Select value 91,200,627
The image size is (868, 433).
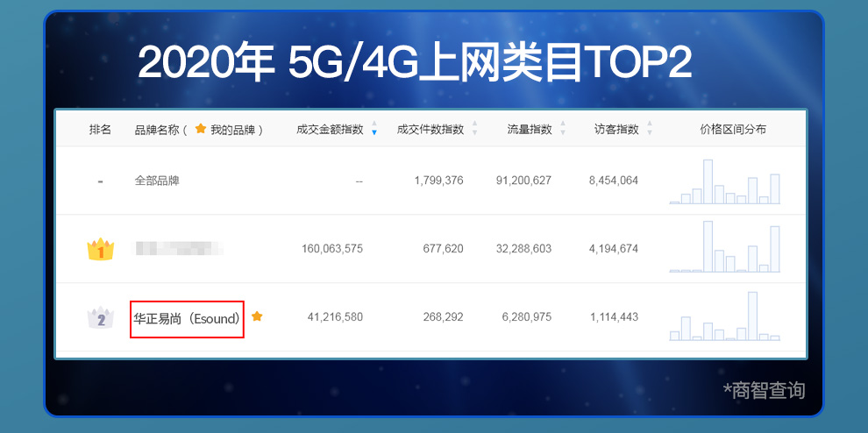(x=523, y=181)
